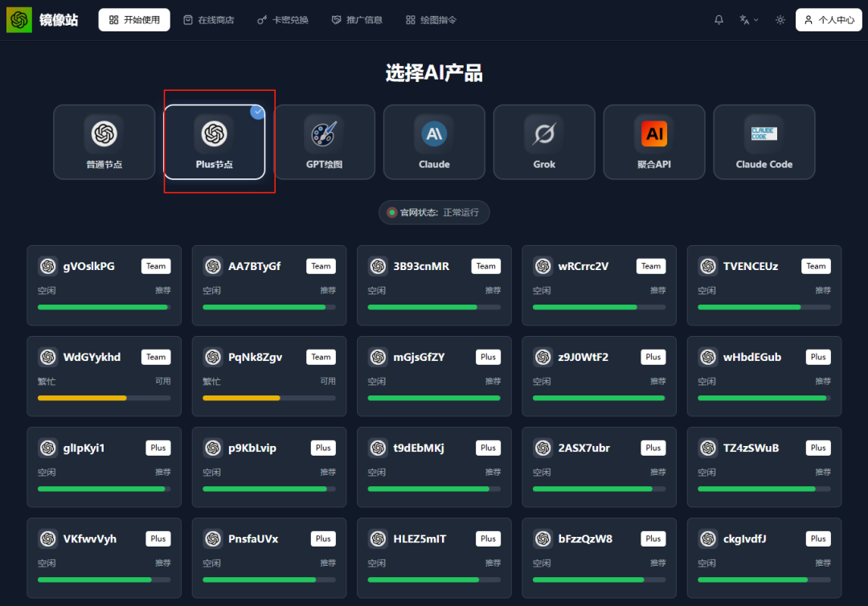
Task: Click the WdGYykhd node icon
Action: point(47,357)
